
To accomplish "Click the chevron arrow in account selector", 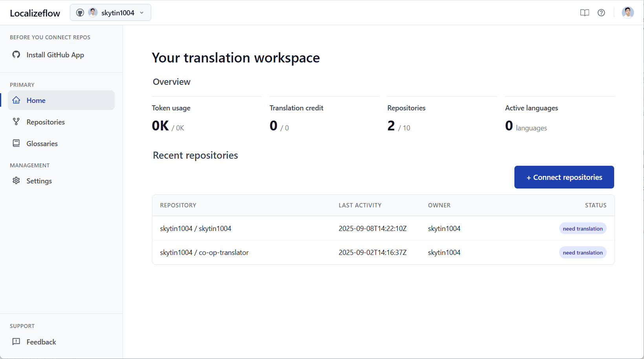I will (142, 13).
